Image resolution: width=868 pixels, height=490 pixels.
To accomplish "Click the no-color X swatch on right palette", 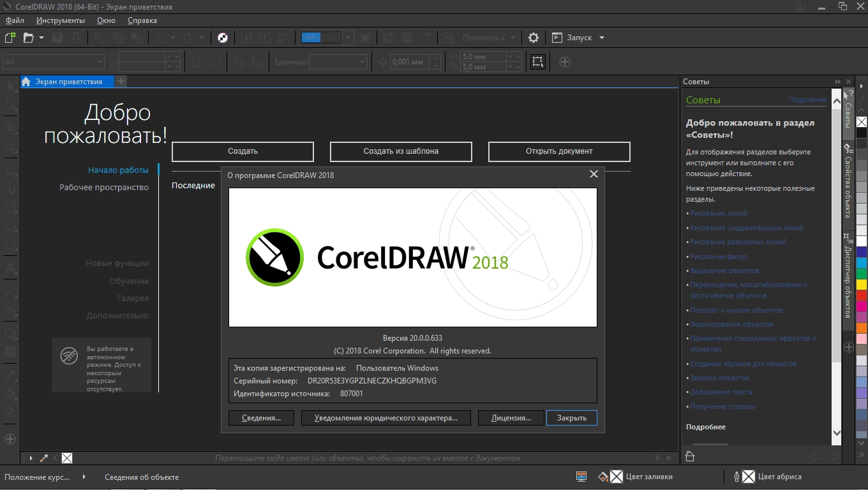I will pos(862,122).
